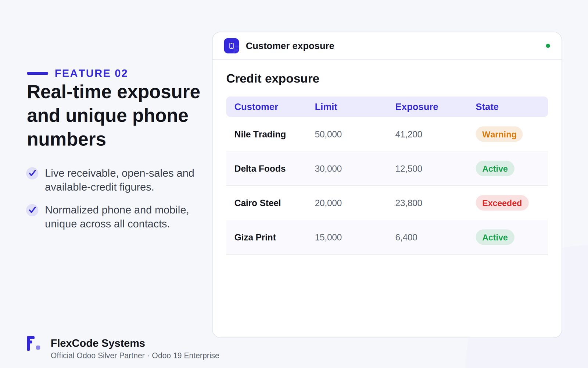Click the checkmark beside Live receivable bullet
Viewport: 588px width, 368px height.
tap(32, 173)
